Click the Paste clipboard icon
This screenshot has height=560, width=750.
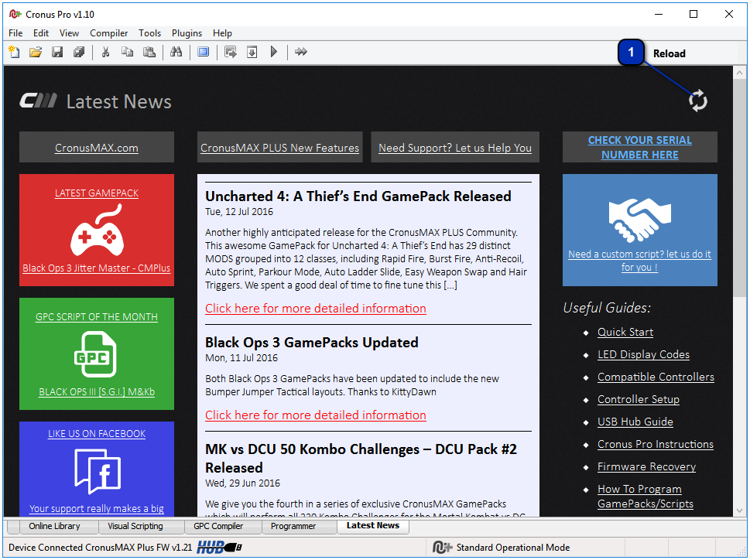click(149, 52)
